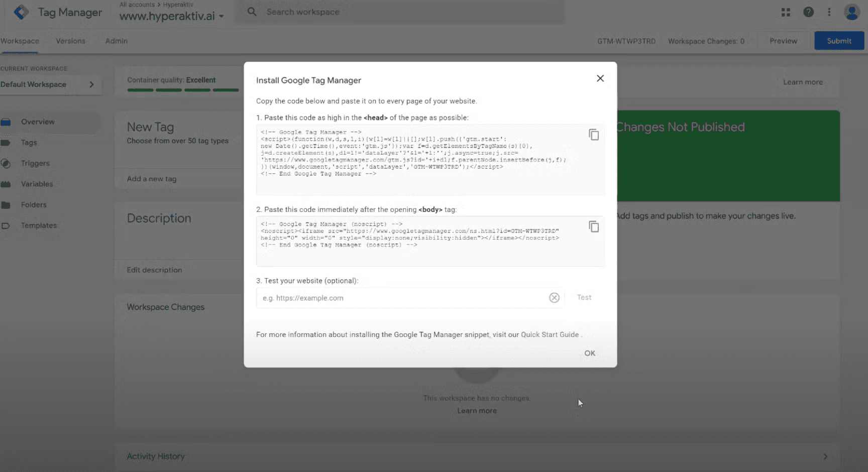Click Edit description link
The height and width of the screenshot is (472, 868).
point(154,270)
